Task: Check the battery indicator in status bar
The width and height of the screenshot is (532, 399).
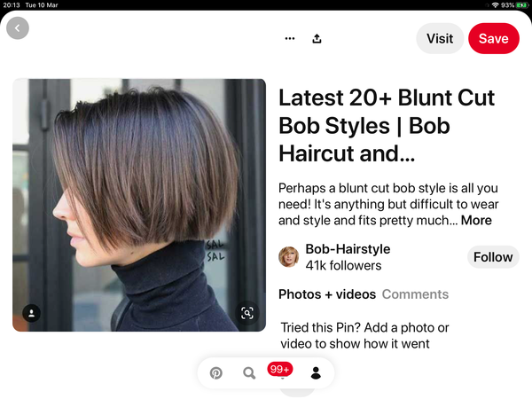Action: (x=522, y=5)
